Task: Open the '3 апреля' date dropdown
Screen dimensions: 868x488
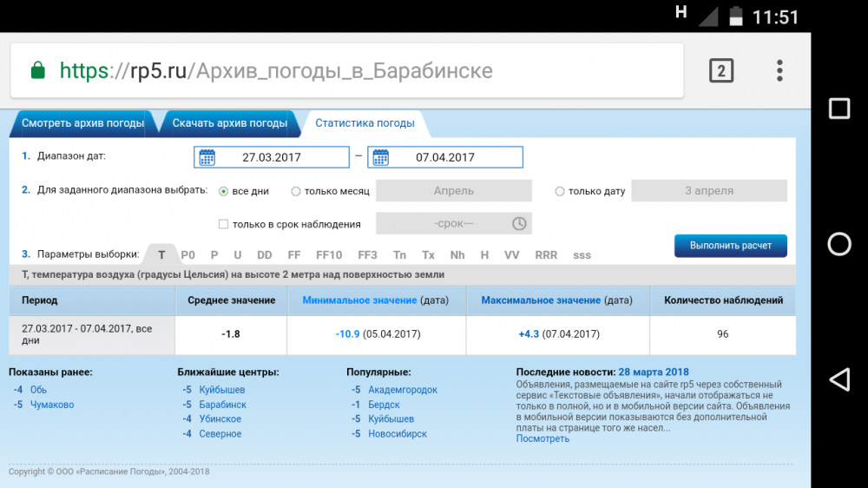Action: [708, 191]
